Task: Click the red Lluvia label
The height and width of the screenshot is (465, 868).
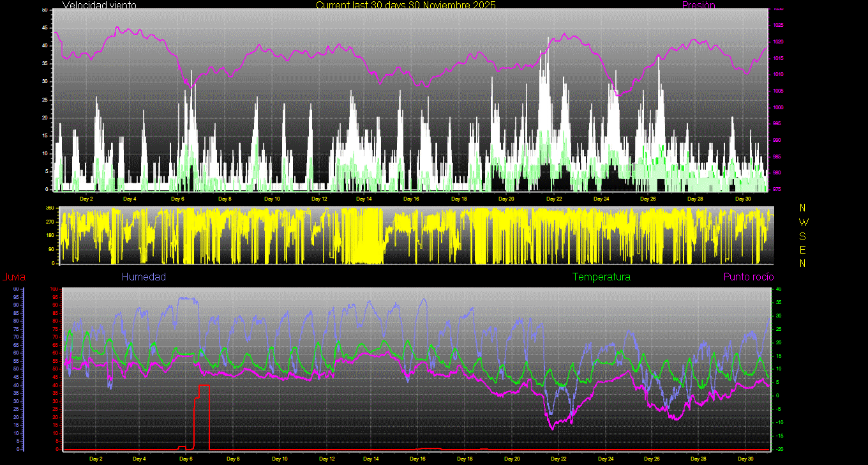Action: coord(14,277)
